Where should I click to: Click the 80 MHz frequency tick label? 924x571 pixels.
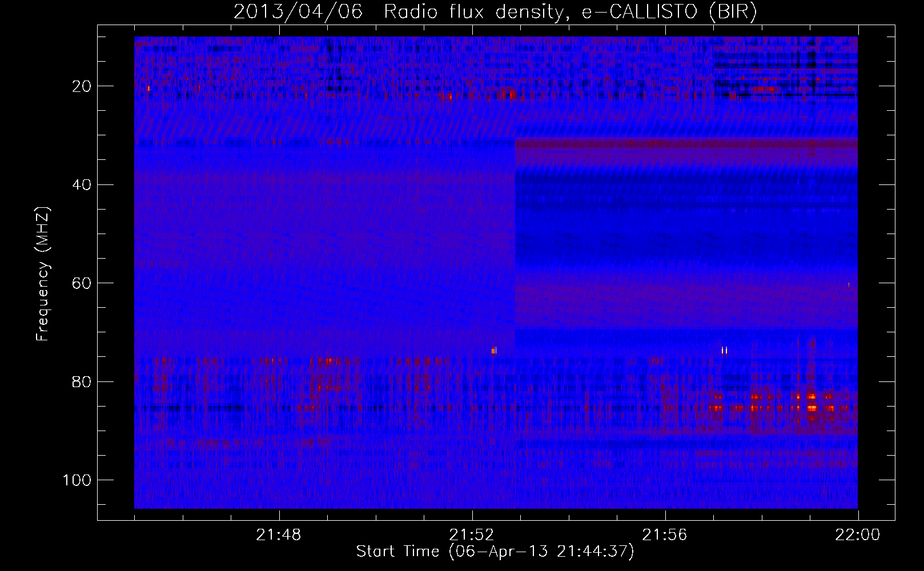coord(82,381)
